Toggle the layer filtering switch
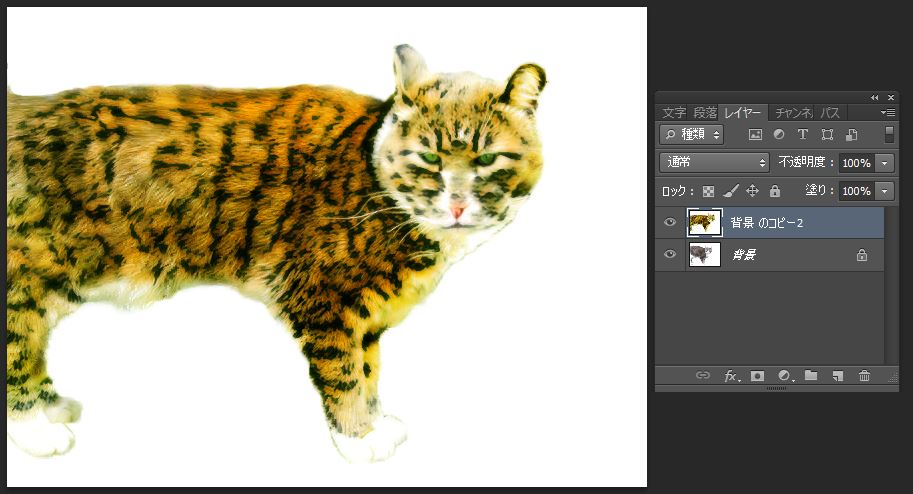Viewport: 913px width, 494px height. click(x=889, y=134)
